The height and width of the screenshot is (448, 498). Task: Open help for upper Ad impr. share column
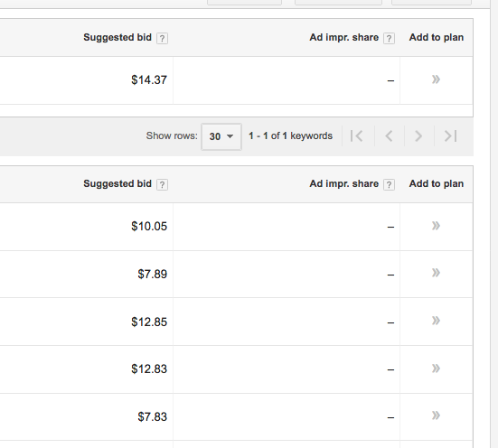389,39
